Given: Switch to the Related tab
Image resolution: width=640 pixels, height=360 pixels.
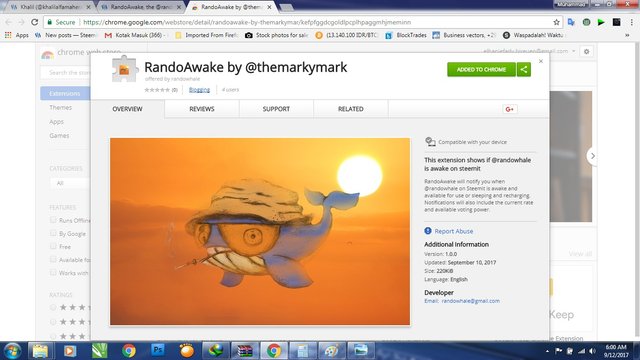Looking at the screenshot, I should [351, 109].
